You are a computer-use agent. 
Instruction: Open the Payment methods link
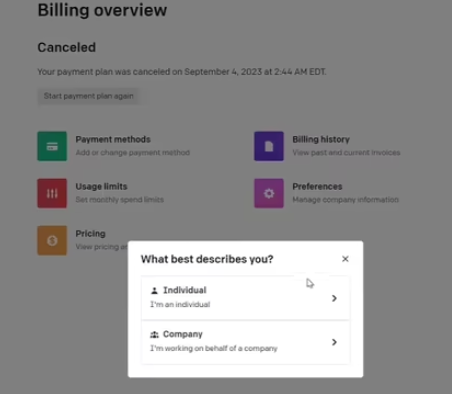113,139
